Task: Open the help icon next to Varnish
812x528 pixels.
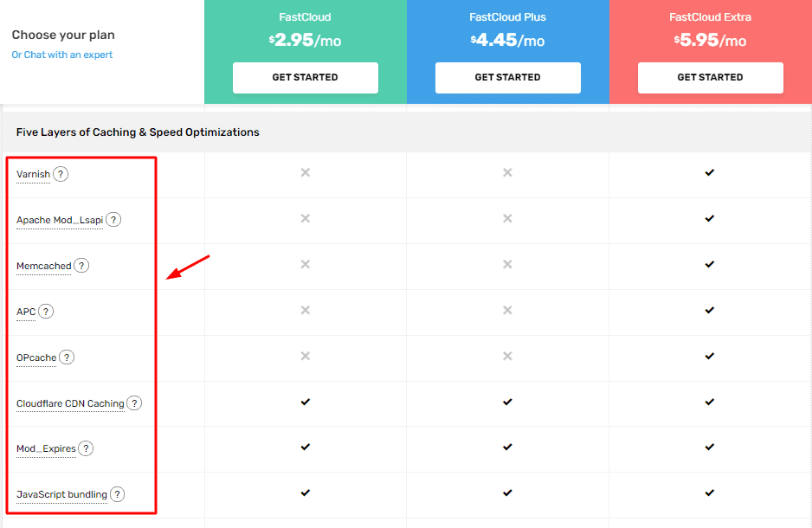Action: tap(61, 174)
